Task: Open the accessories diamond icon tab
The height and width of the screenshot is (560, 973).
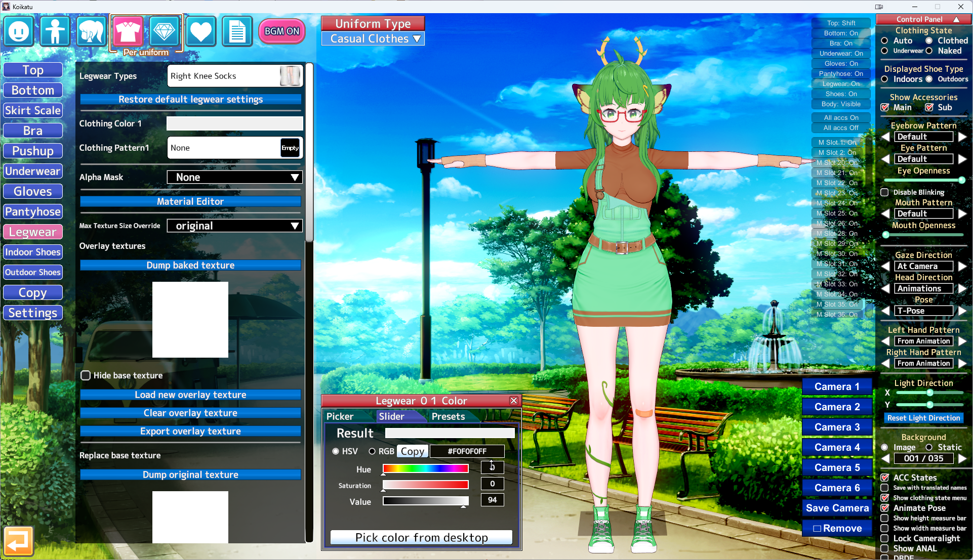Action: tap(164, 31)
